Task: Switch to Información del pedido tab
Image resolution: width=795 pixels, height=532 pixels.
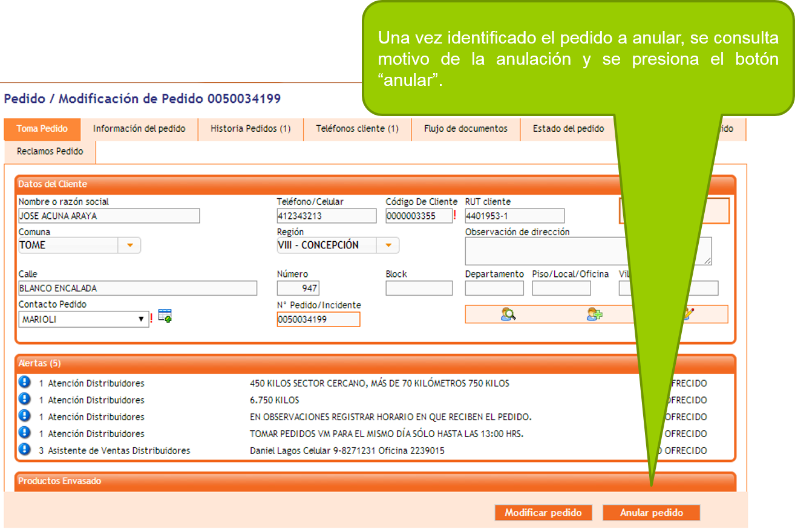Action: [139, 129]
